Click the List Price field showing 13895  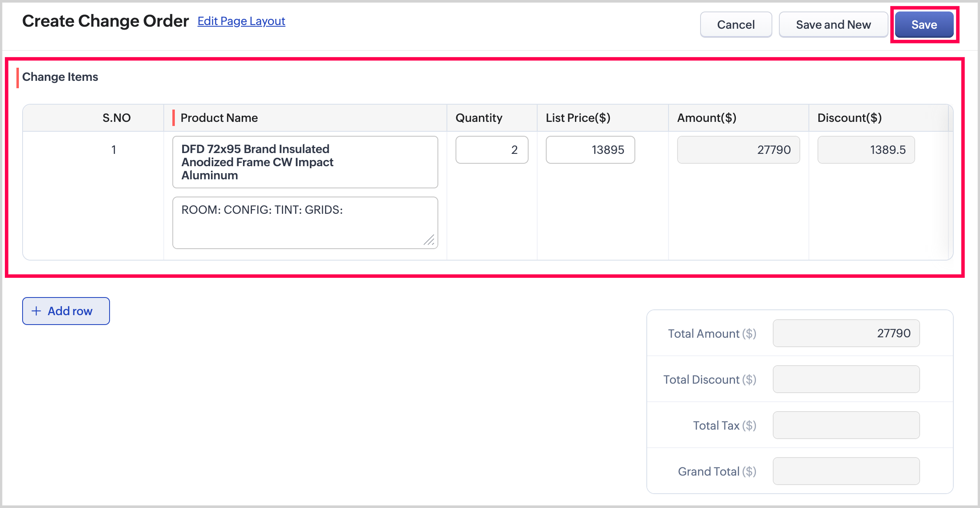[x=590, y=150]
